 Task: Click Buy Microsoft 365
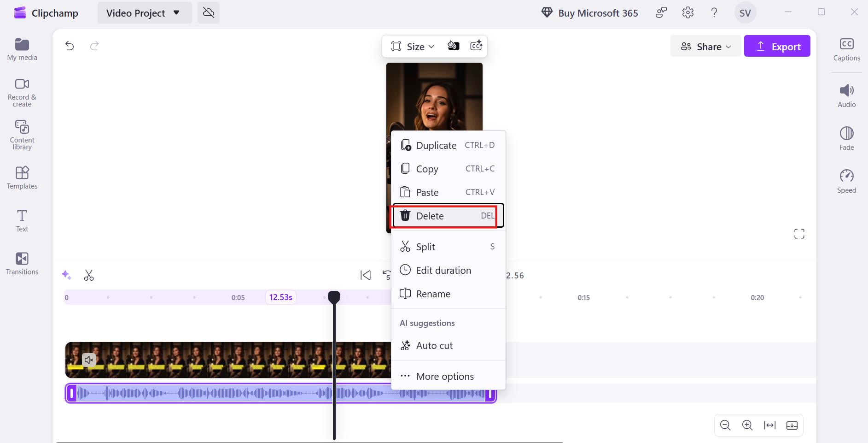[589, 13]
